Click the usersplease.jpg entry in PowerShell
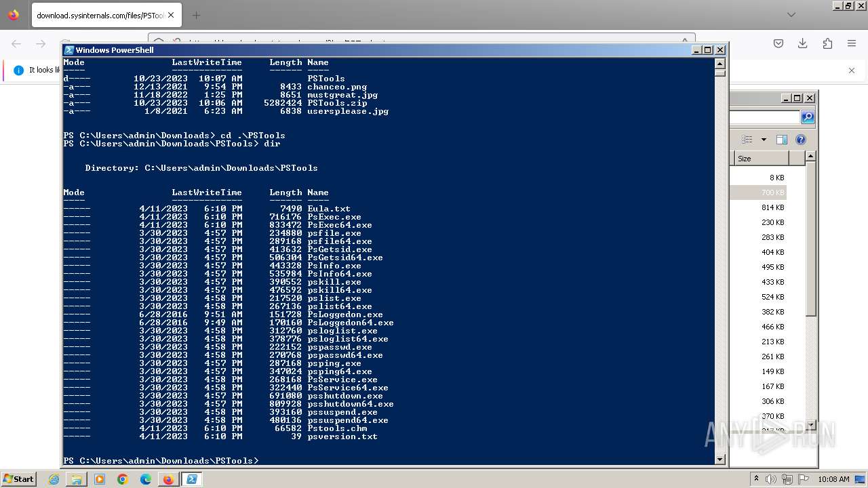868x488 pixels. tap(348, 111)
